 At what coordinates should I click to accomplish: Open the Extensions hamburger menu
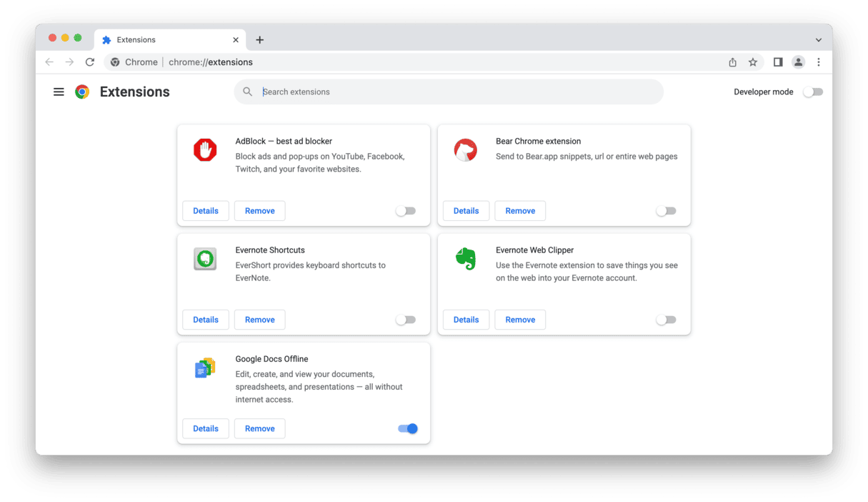59,92
